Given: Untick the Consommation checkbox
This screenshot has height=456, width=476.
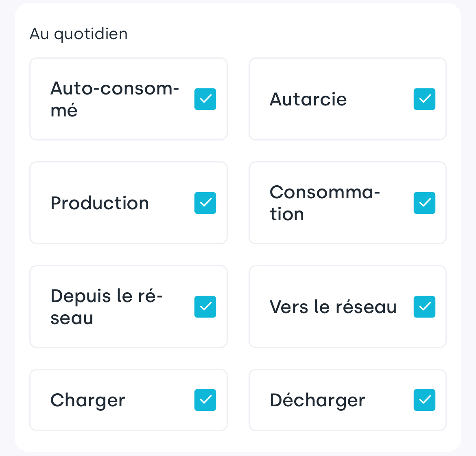Looking at the screenshot, I should tap(424, 203).
